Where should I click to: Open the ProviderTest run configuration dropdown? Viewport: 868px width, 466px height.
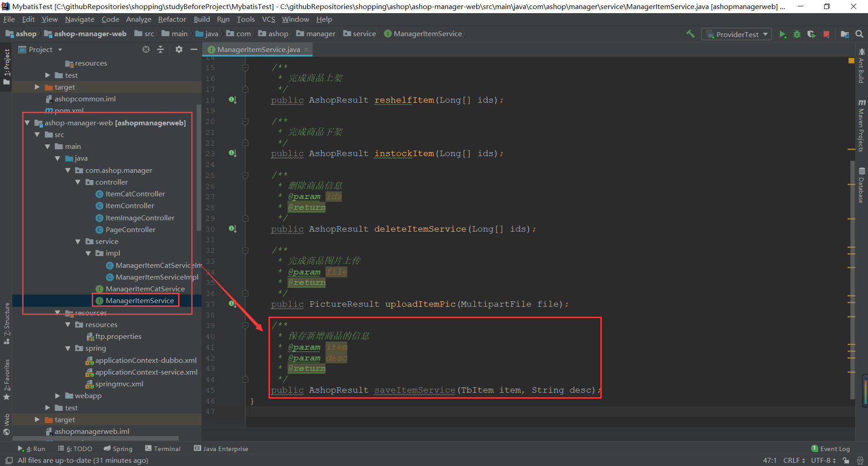click(x=736, y=34)
